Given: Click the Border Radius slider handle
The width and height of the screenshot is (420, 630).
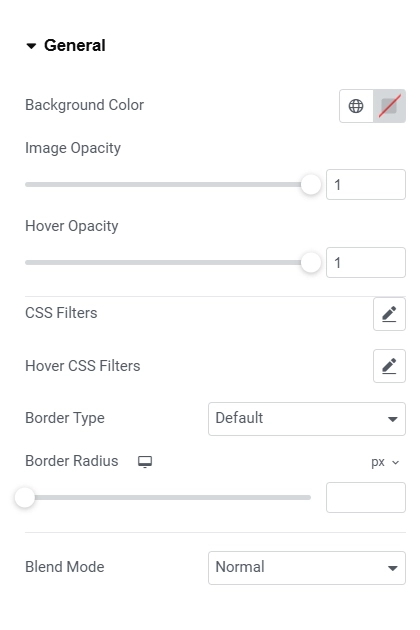Looking at the screenshot, I should (x=25, y=497).
